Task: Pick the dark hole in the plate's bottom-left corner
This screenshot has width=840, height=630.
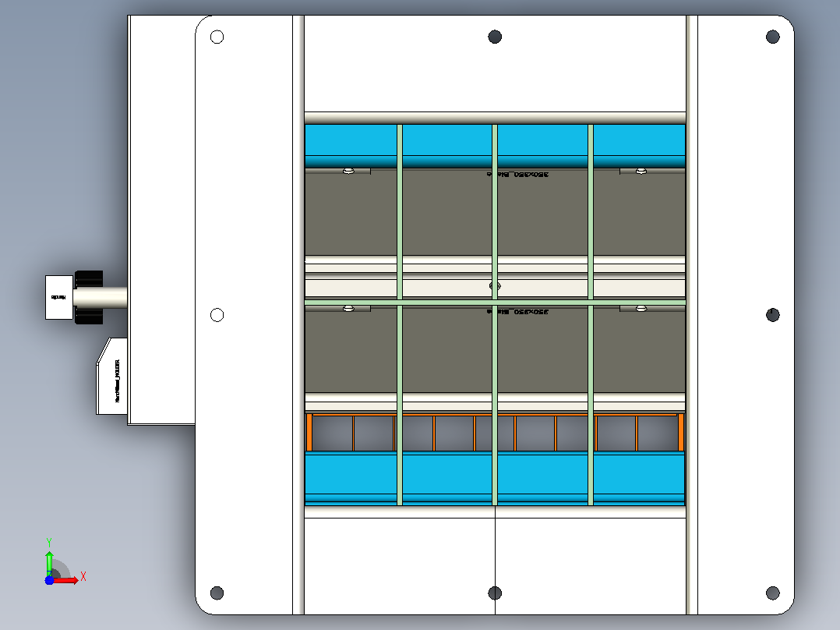Action: coord(217,593)
